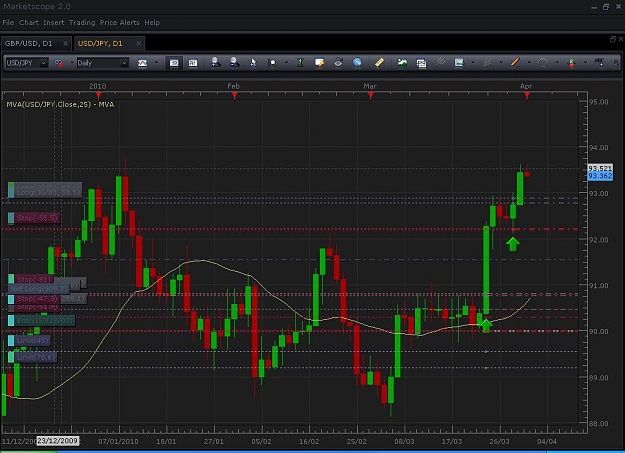Click the MVA(USD/JPY.Close,25) indicator label
The height and width of the screenshot is (453, 625).
(x=60, y=104)
